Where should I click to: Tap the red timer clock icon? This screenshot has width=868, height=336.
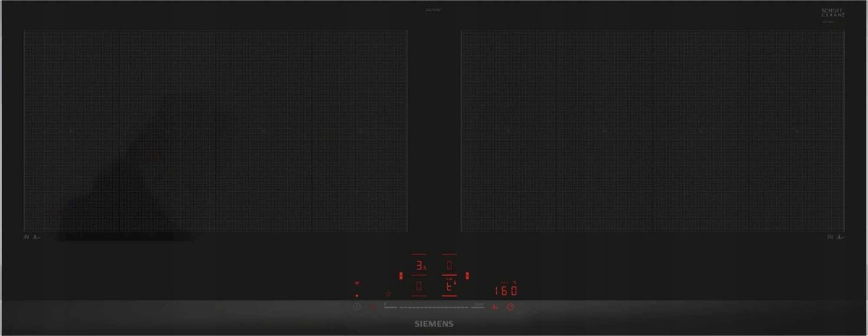pyautogui.click(x=511, y=307)
